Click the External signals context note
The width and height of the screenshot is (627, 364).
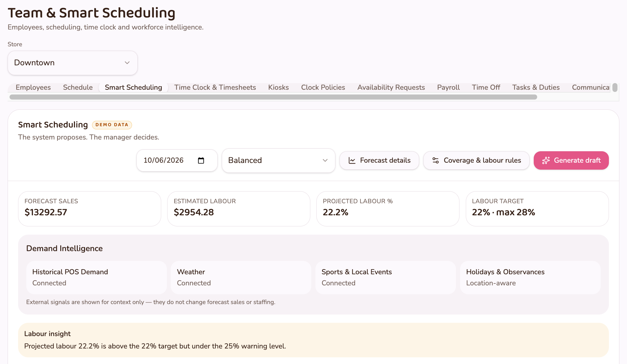(x=151, y=302)
